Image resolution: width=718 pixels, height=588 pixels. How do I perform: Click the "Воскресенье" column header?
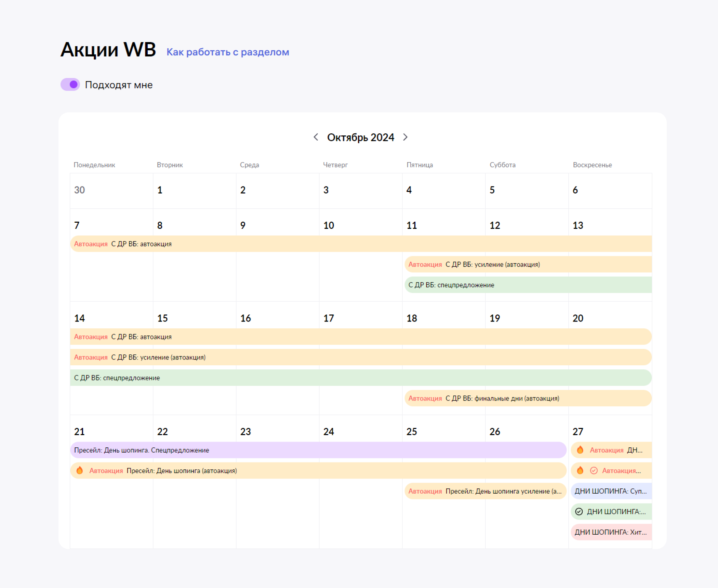(x=593, y=165)
